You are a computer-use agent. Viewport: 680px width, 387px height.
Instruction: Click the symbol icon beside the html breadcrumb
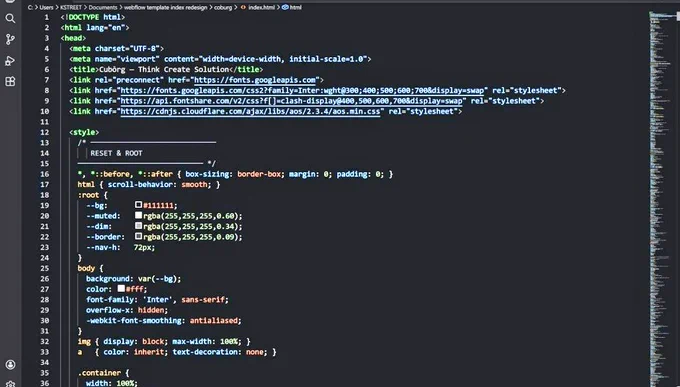[285, 7]
